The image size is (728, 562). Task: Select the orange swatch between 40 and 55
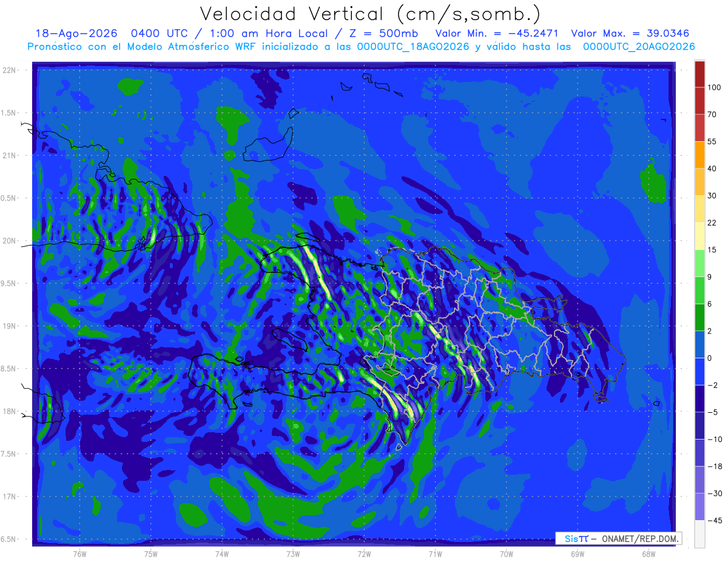(x=699, y=155)
